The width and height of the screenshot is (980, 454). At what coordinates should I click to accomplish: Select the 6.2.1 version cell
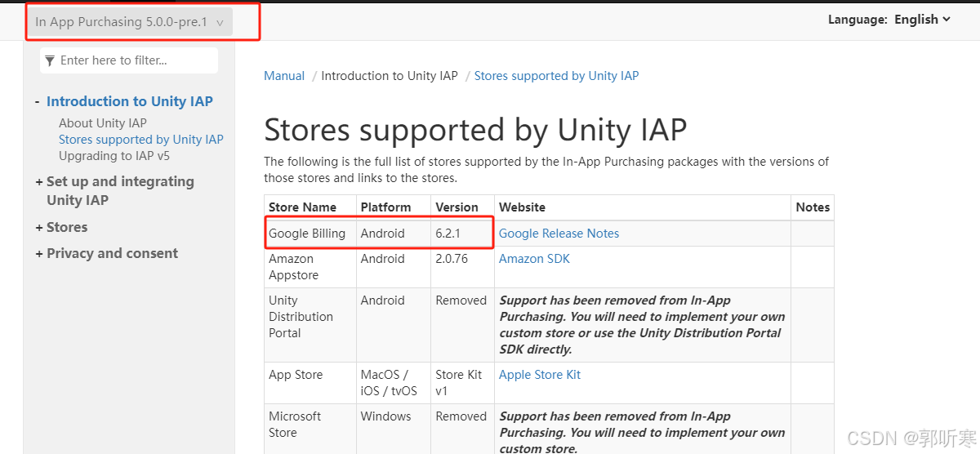coord(462,234)
